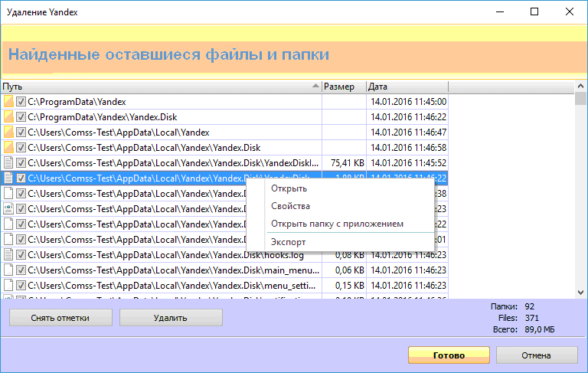Toggle checkbox of the highlighted row

click(x=21, y=178)
